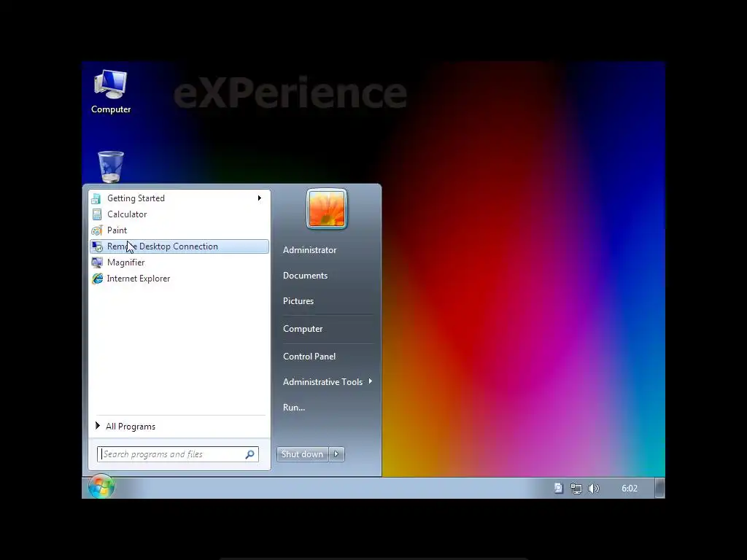The height and width of the screenshot is (560, 747).
Task: Open Control Panel
Action: tap(309, 357)
